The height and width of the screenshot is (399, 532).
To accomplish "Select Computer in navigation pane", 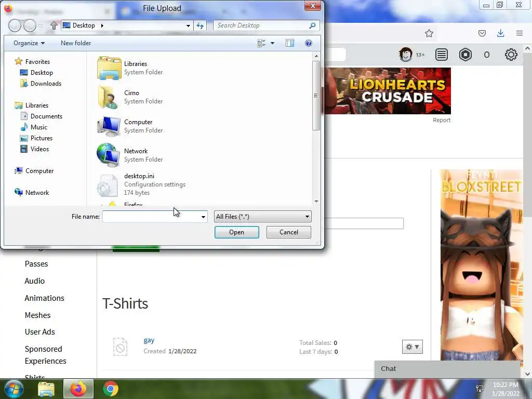I will coord(34,171).
